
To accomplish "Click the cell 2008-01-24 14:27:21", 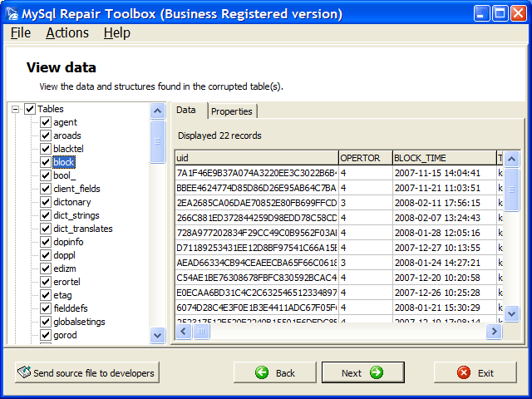I will tap(445, 263).
